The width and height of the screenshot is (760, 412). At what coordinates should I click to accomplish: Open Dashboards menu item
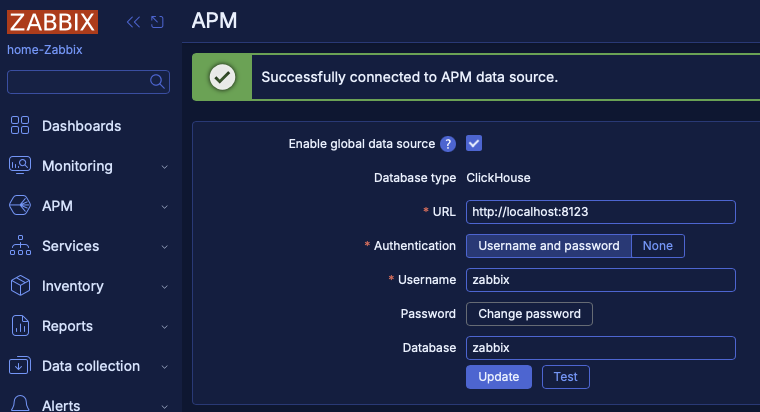pyautogui.click(x=81, y=126)
